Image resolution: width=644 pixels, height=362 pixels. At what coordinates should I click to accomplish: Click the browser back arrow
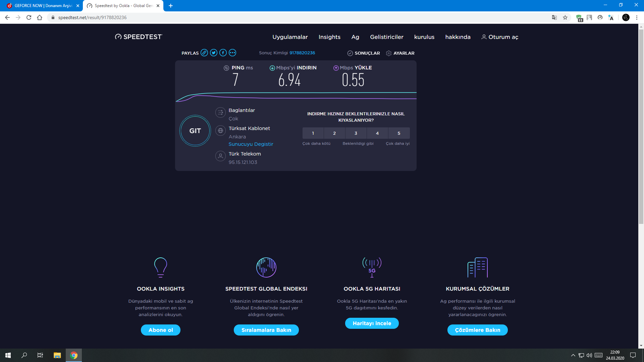pos(7,17)
